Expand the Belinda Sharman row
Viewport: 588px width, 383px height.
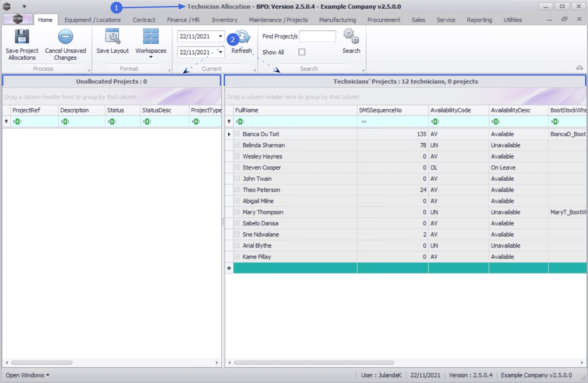(237, 145)
